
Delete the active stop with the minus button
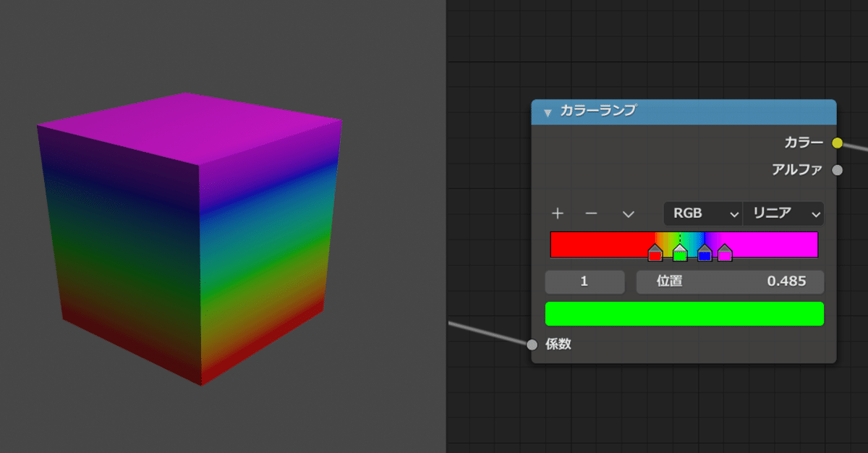(x=591, y=213)
